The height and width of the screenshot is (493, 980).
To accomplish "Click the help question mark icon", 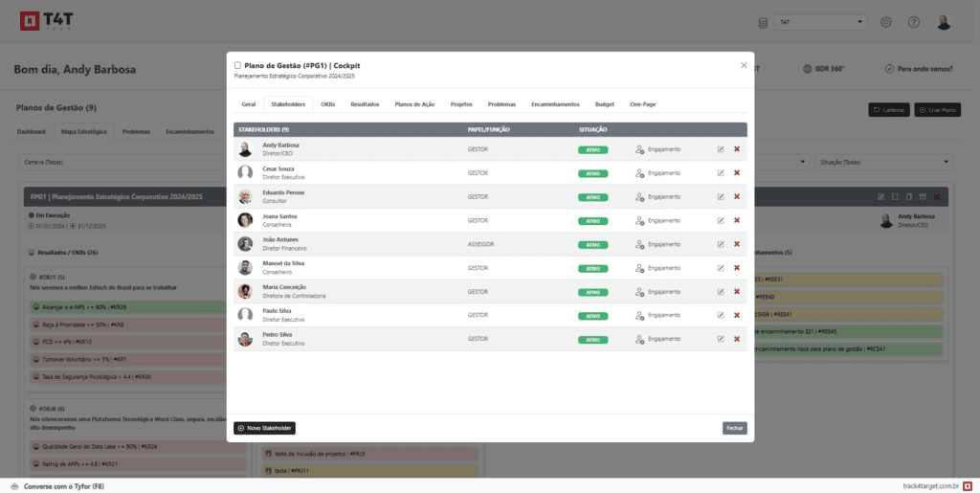I will point(914,23).
